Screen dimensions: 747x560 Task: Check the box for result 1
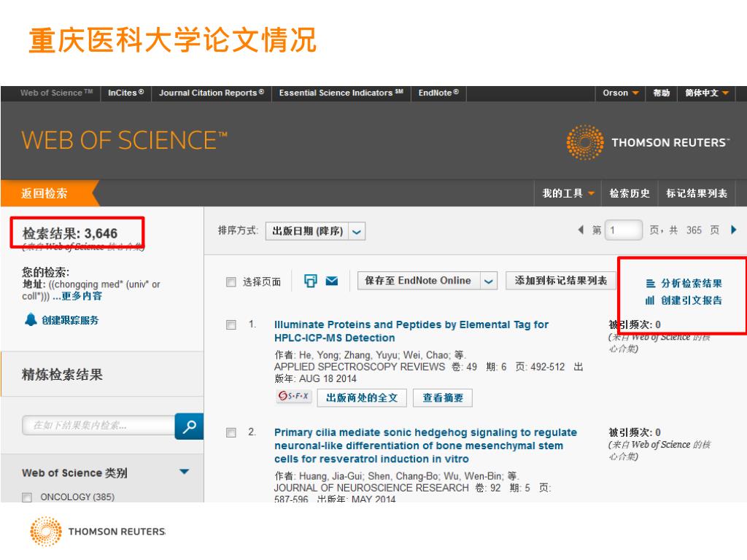pos(231,324)
